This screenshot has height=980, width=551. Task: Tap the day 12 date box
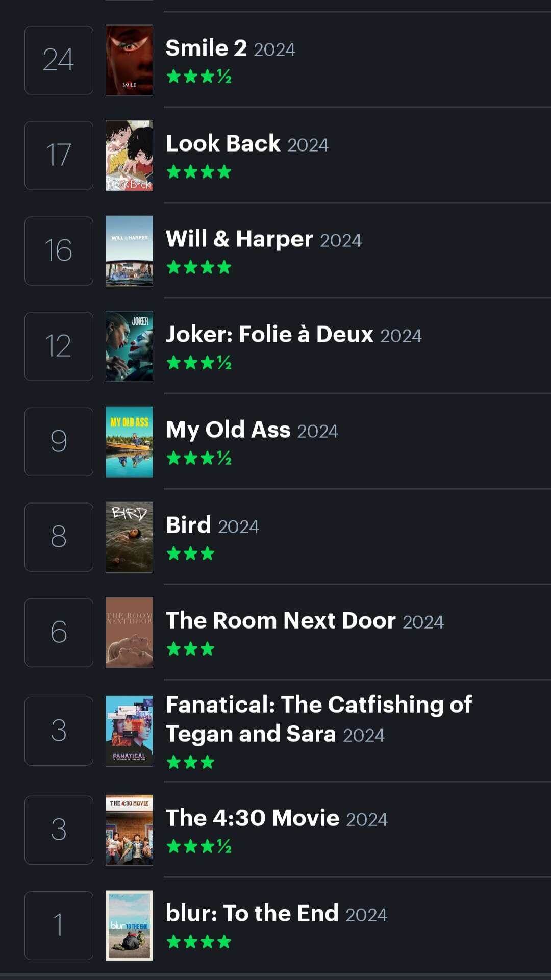coord(59,346)
